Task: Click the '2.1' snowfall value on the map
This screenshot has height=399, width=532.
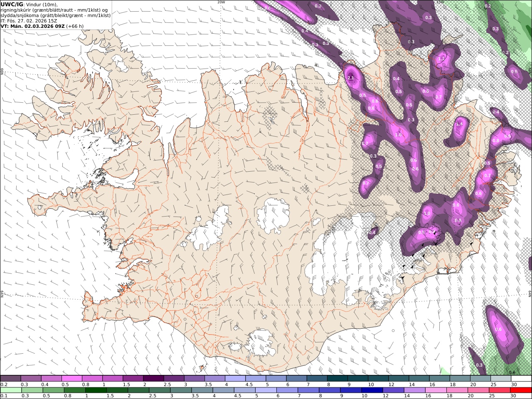Action: (350, 78)
